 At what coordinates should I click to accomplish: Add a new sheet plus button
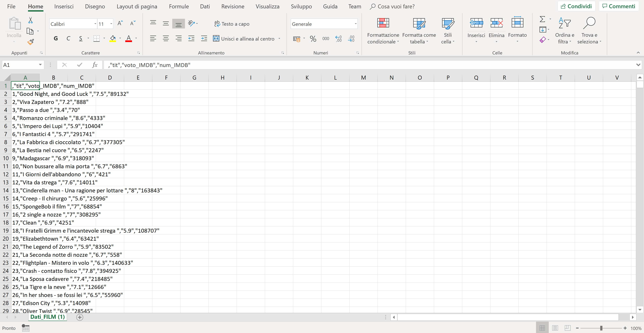(x=79, y=317)
